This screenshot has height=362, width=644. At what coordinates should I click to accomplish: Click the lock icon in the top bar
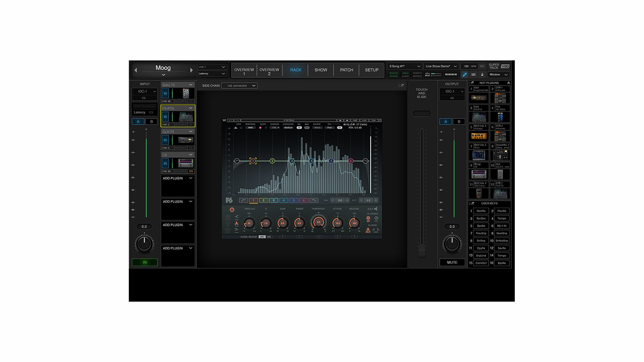click(482, 74)
